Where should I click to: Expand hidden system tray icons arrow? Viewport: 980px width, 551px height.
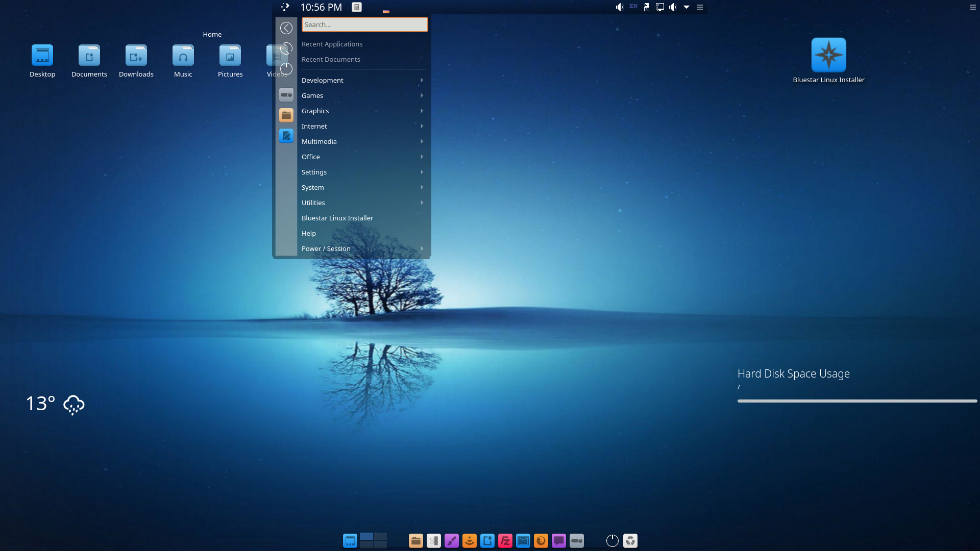687,7
